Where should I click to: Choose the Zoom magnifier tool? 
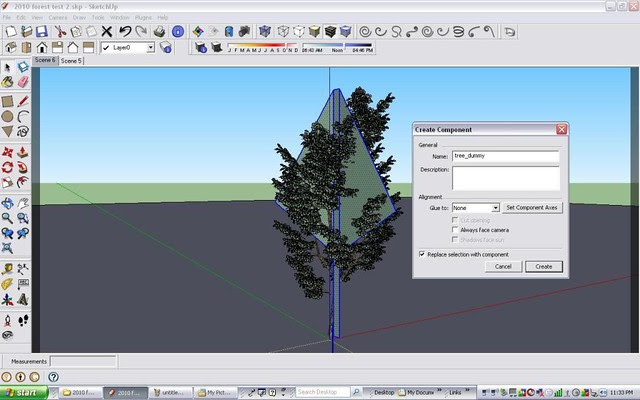[7, 218]
